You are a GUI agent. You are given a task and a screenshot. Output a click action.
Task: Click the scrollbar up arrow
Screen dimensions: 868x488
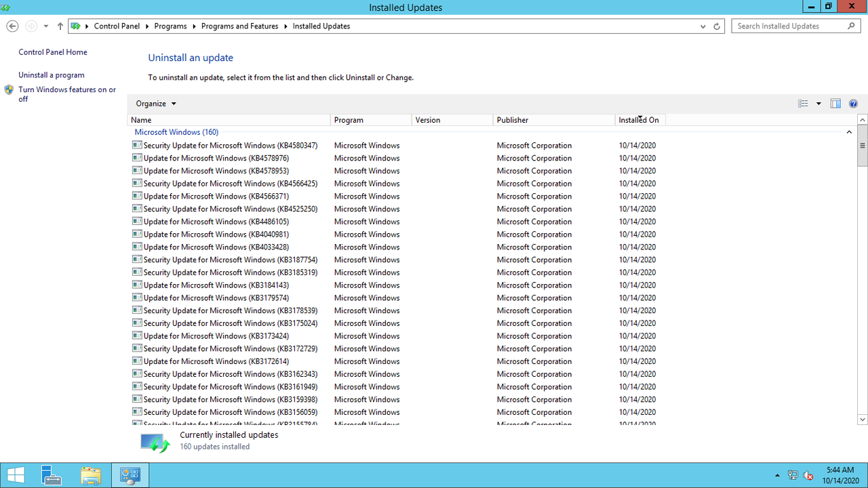click(x=863, y=120)
